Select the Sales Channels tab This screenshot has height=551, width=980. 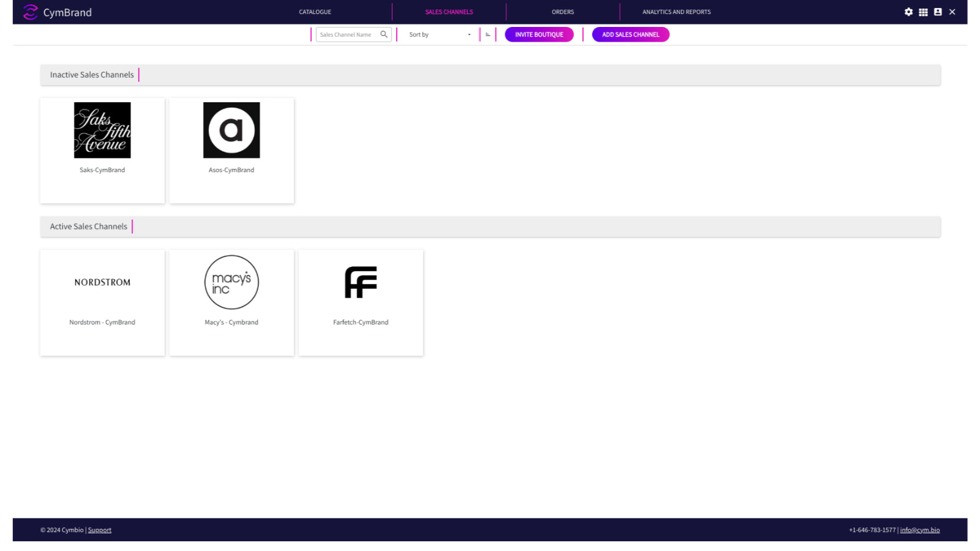[x=449, y=12]
